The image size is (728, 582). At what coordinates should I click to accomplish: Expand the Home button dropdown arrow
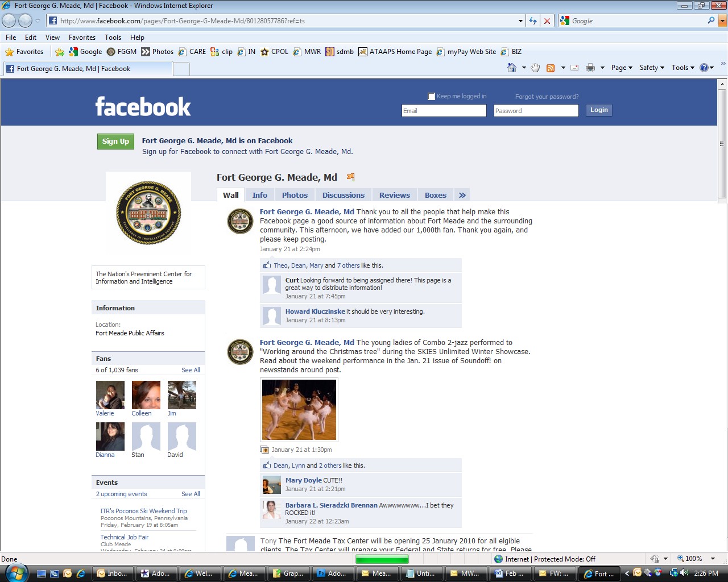pyautogui.click(x=524, y=68)
